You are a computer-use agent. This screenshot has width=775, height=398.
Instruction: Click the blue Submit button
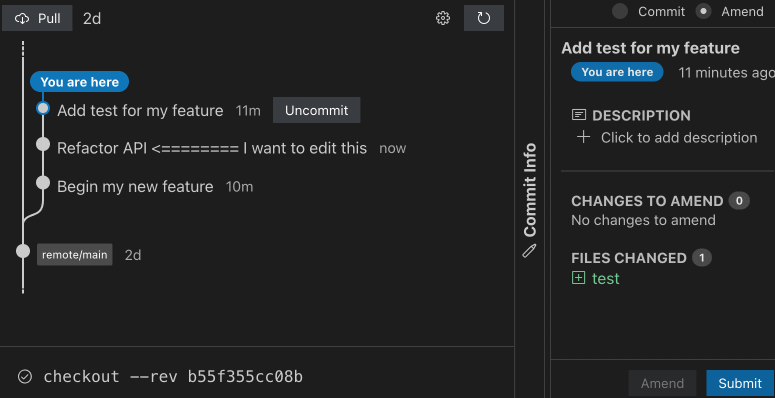740,383
